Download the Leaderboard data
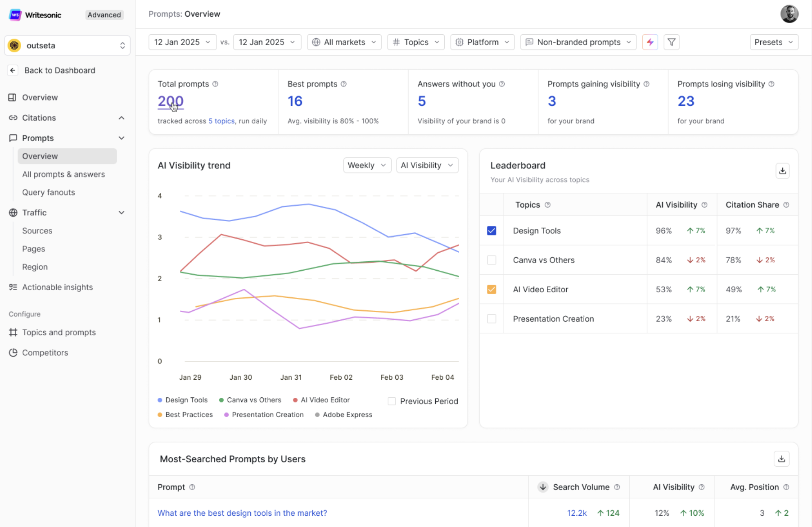Image resolution: width=812 pixels, height=527 pixels. pos(782,171)
